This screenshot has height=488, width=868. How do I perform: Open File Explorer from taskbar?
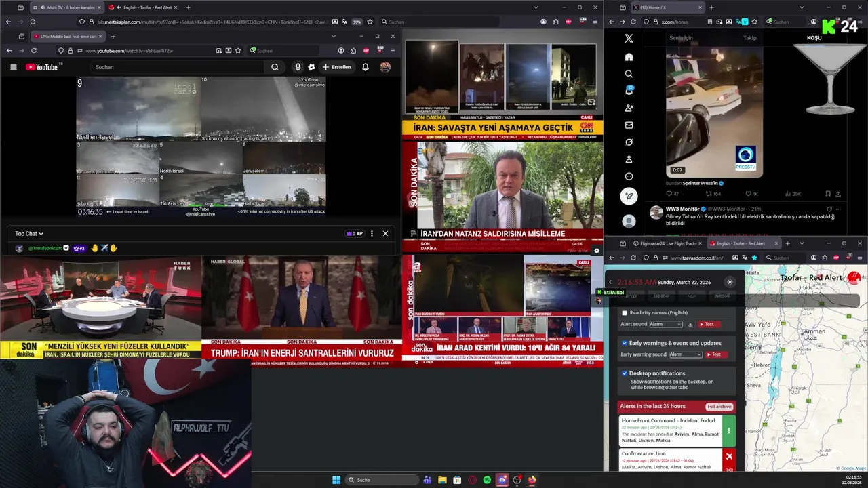[x=442, y=480]
